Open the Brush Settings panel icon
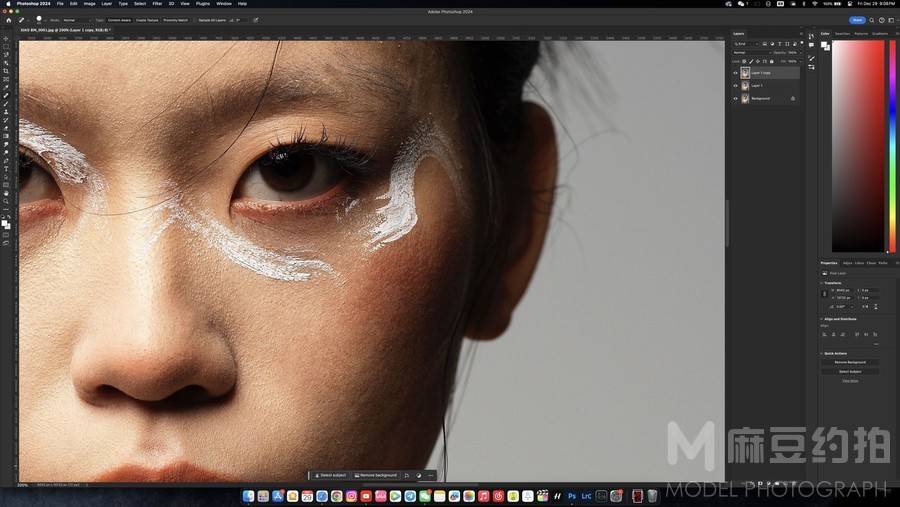This screenshot has width=900, height=507. (811, 58)
